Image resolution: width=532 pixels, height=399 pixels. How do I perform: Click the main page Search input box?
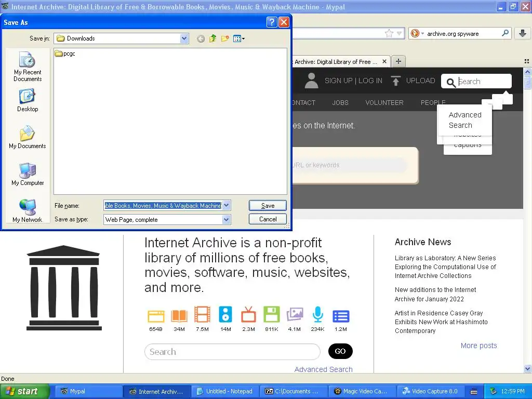(x=232, y=352)
